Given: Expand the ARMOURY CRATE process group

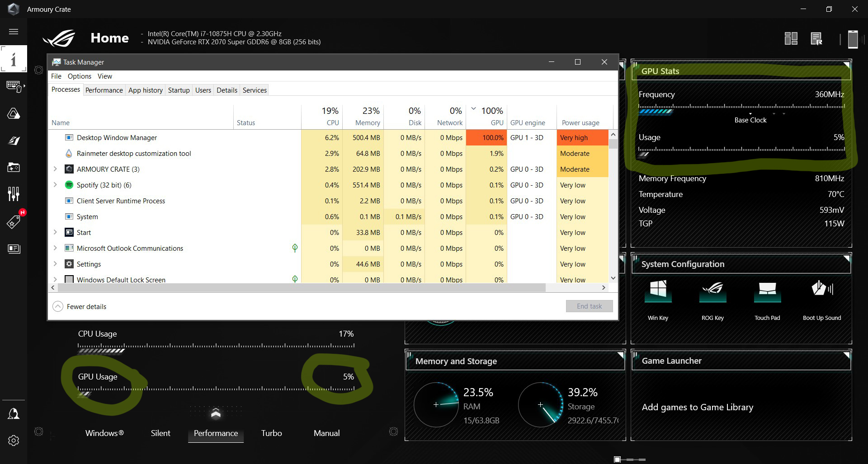Looking at the screenshot, I should tap(55, 169).
